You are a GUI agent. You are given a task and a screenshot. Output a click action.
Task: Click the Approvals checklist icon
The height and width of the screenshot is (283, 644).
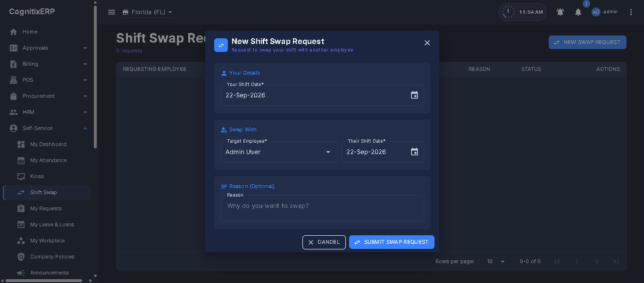[x=14, y=48]
